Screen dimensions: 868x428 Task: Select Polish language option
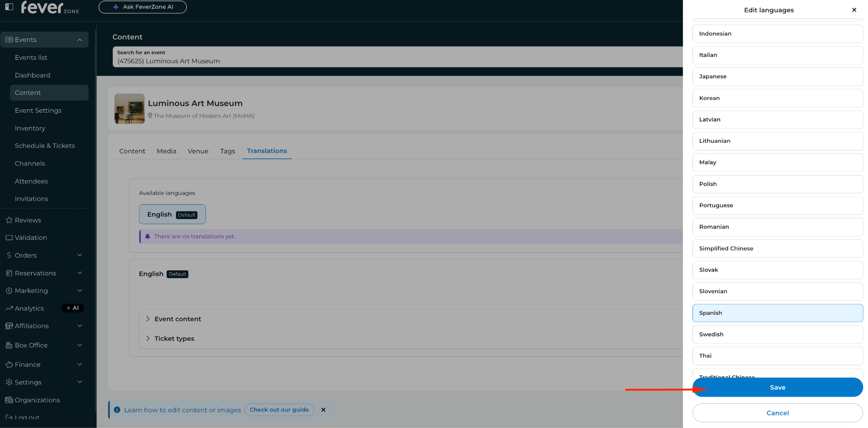[x=778, y=184]
